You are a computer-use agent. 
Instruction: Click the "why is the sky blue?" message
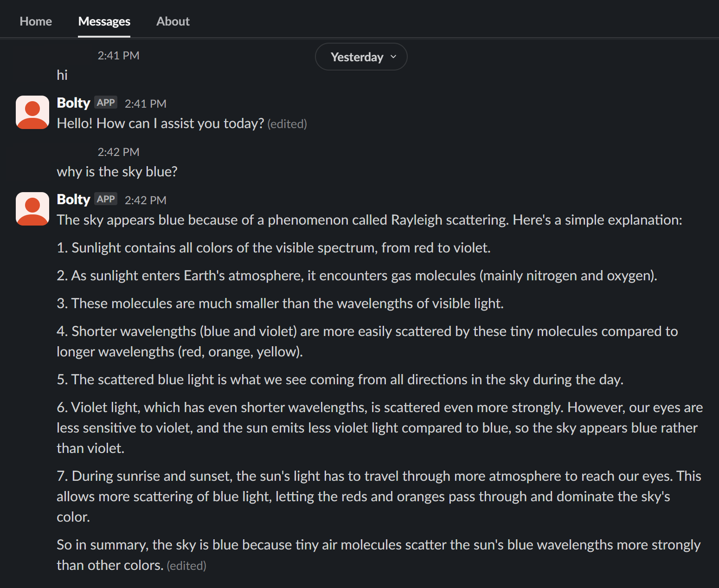[x=117, y=172]
